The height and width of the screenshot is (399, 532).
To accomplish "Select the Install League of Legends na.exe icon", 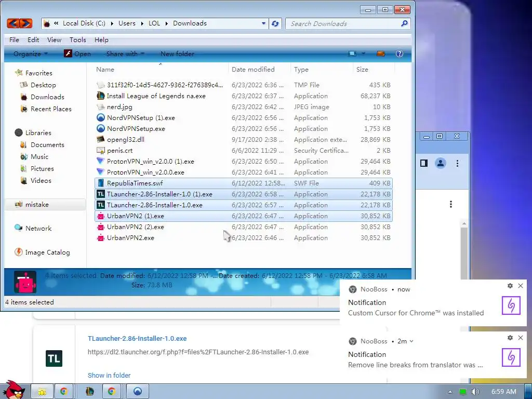I will (x=100, y=96).
